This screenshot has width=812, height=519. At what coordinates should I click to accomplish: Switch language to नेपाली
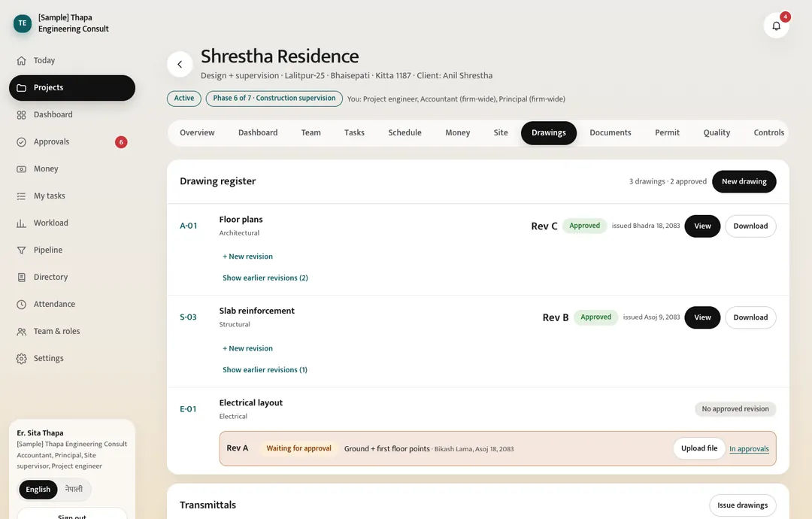[74, 489]
